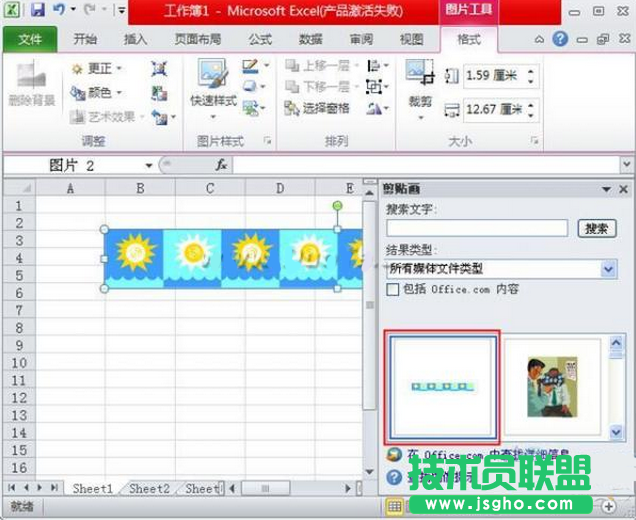Click the Change Picture icon
The image size is (636, 520).
[x=159, y=93]
